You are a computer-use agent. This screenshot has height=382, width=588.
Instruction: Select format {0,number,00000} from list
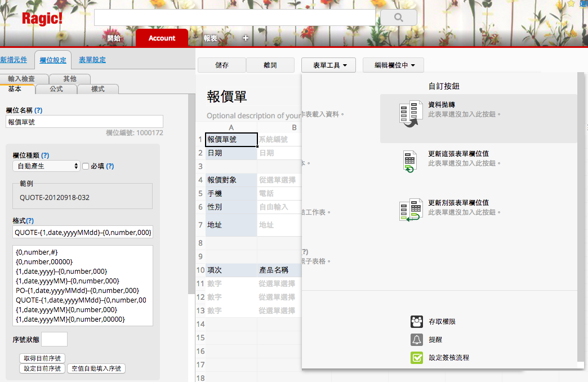[44, 262]
